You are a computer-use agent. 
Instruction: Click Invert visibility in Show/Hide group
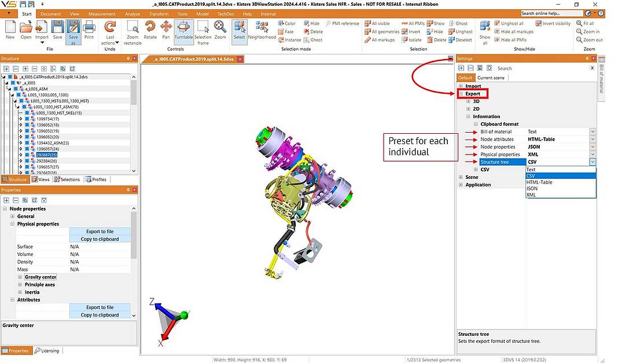(x=553, y=23)
